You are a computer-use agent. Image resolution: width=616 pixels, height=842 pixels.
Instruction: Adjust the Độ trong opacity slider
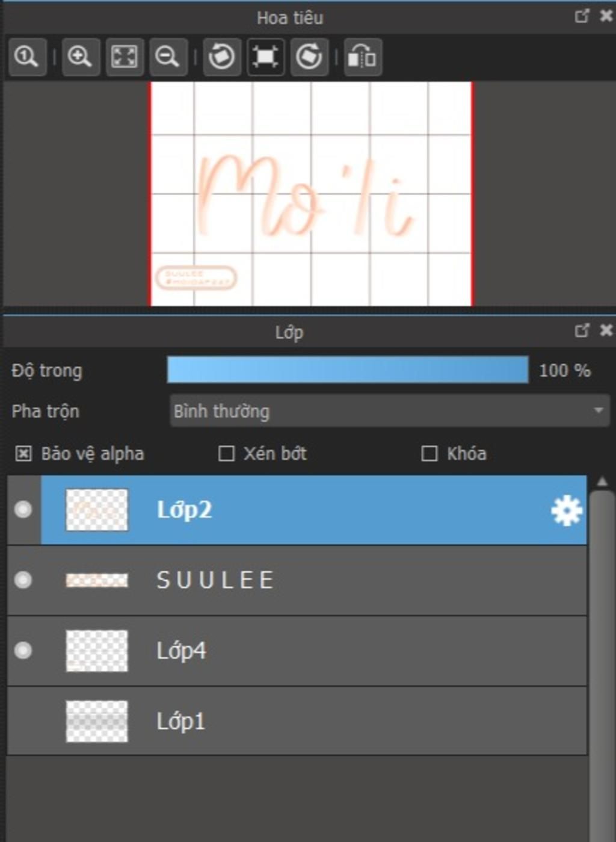coord(347,370)
